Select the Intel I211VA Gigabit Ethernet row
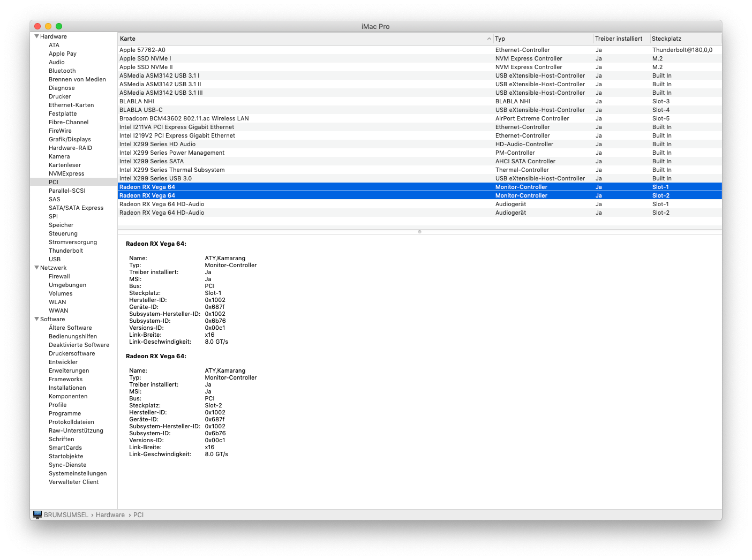 (x=420, y=127)
